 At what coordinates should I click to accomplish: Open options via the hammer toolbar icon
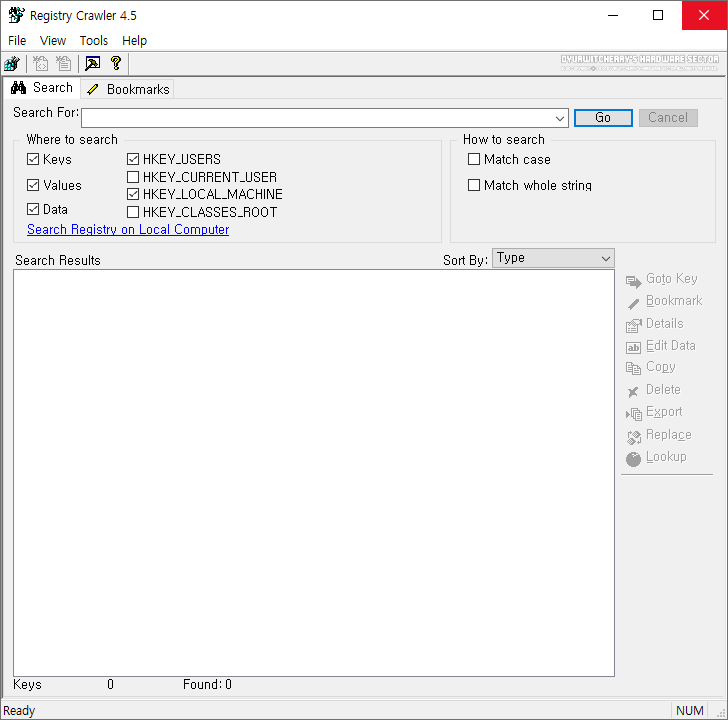(x=92, y=64)
